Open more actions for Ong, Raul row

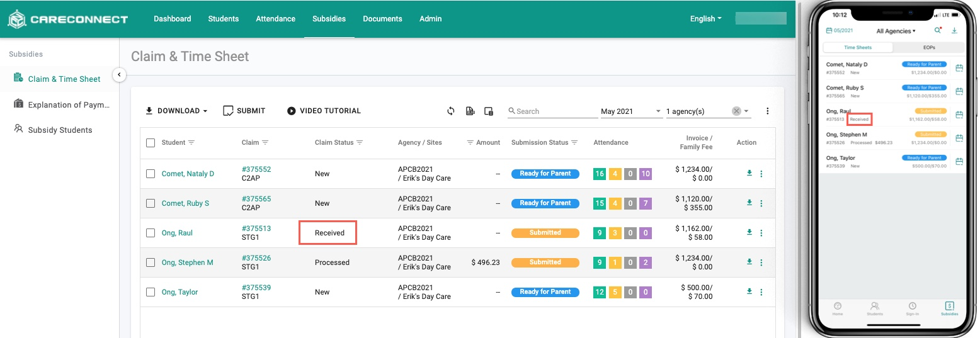761,233
